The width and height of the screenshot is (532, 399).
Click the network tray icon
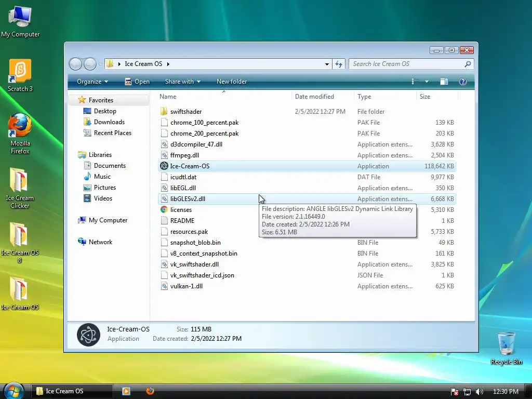pyautogui.click(x=467, y=392)
